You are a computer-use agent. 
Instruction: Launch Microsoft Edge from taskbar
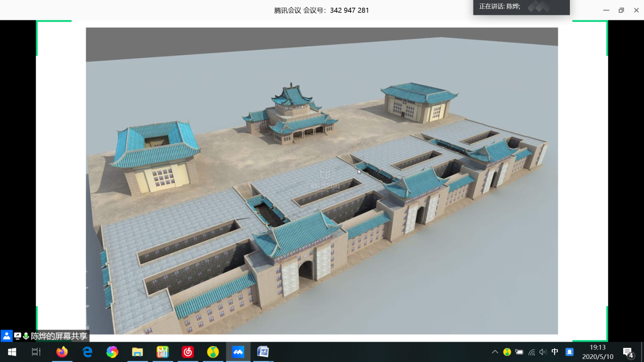point(87,352)
